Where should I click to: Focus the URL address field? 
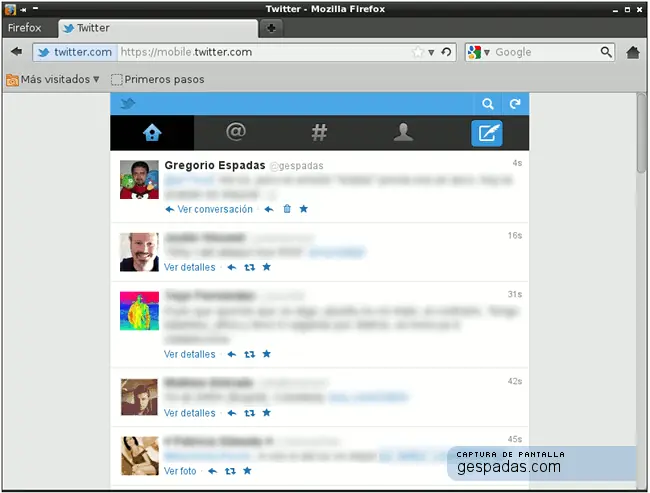coord(265,52)
